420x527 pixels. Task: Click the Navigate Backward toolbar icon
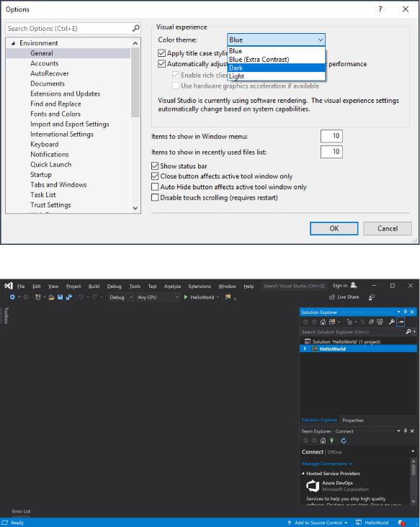(x=12, y=297)
